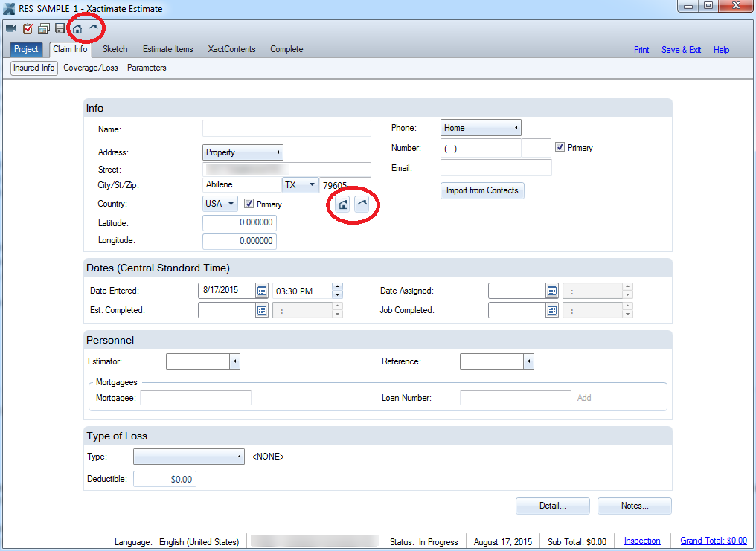Screen dimensions: 756x551
Task: Toggle Primary checkbox next to phone Number
Action: (x=560, y=147)
